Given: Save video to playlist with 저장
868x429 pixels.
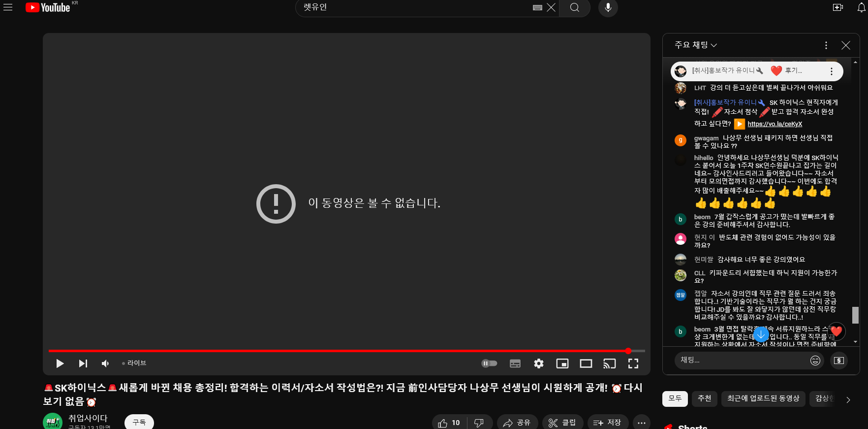Looking at the screenshot, I should pos(608,423).
